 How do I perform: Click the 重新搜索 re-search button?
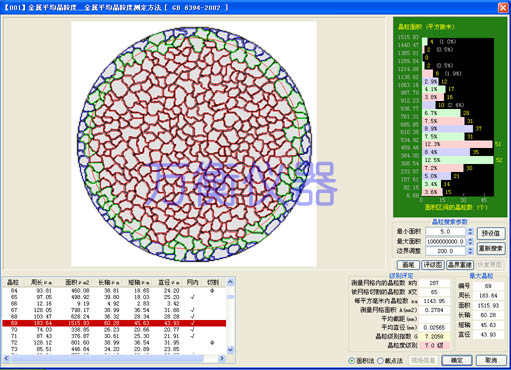[x=491, y=249]
